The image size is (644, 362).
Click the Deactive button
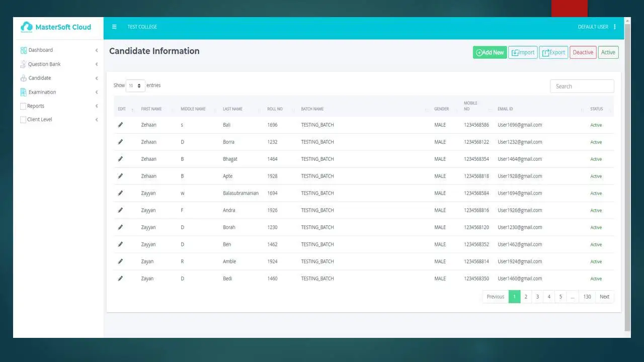click(583, 52)
